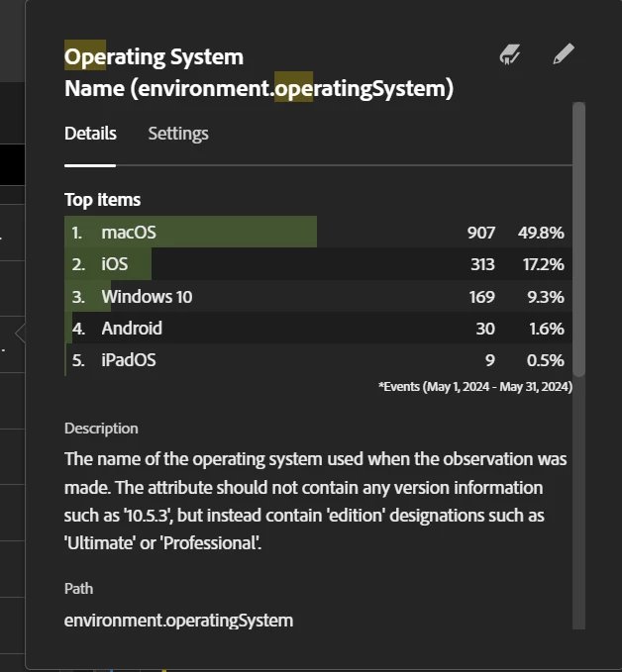Click the Description heading
Viewport: 622px width, 672px height.
(101, 429)
